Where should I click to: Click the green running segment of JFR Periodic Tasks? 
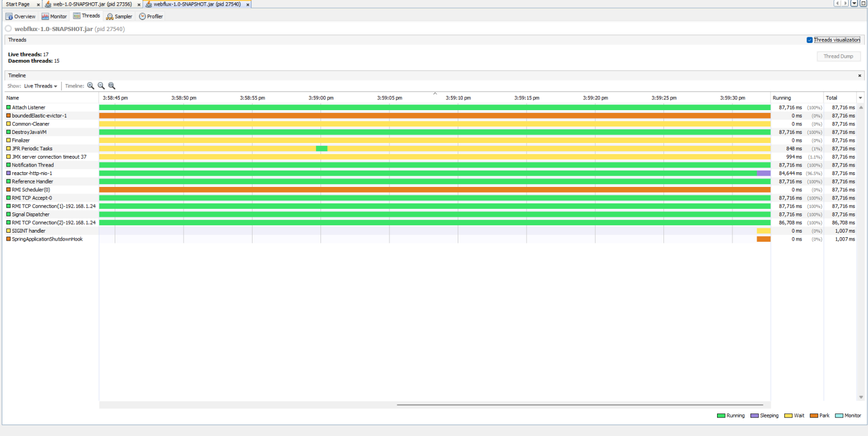(x=322, y=149)
